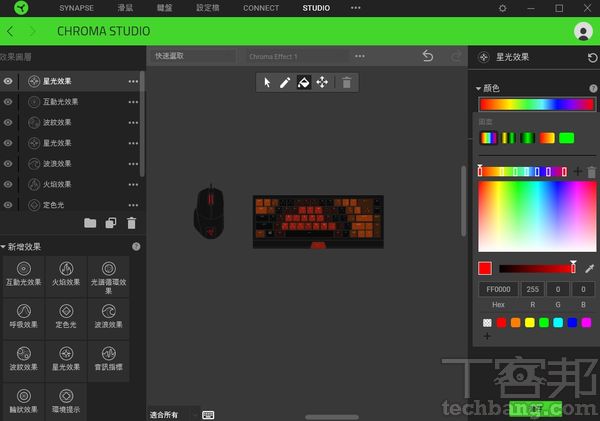This screenshot has width=600, height=421.
Task: Add 波浪效果 from new effects grid
Action: tap(109, 317)
